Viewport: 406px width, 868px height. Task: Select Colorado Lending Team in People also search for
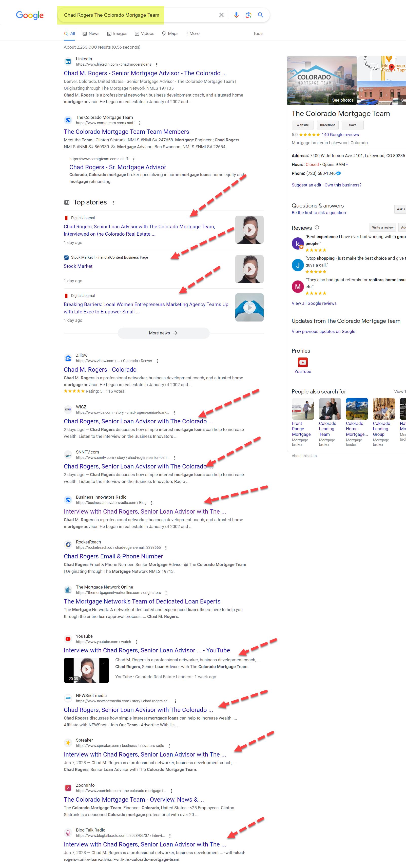[x=330, y=422]
